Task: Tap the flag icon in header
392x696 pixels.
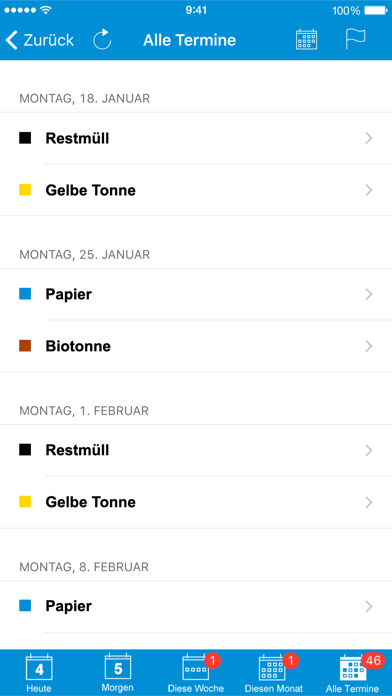Action: [x=355, y=40]
